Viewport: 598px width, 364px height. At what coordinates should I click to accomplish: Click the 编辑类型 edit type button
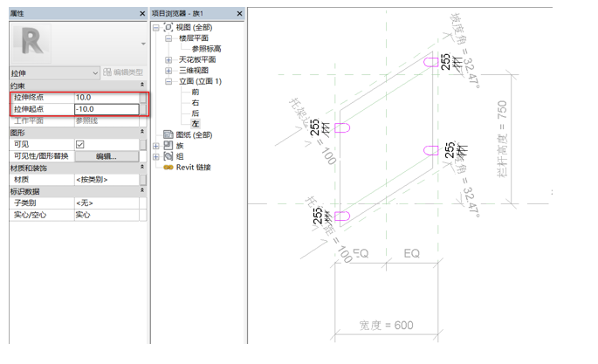click(123, 72)
